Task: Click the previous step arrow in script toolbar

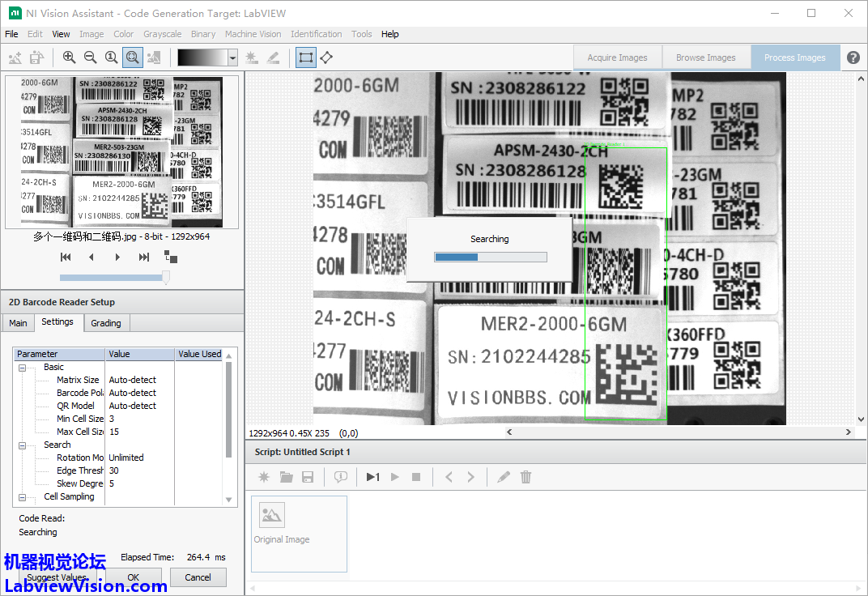Action: pos(449,477)
